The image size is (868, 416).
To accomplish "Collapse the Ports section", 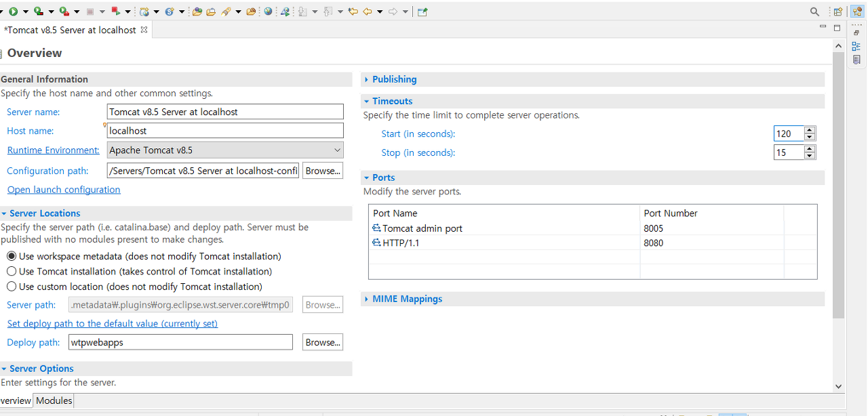I will tap(367, 178).
